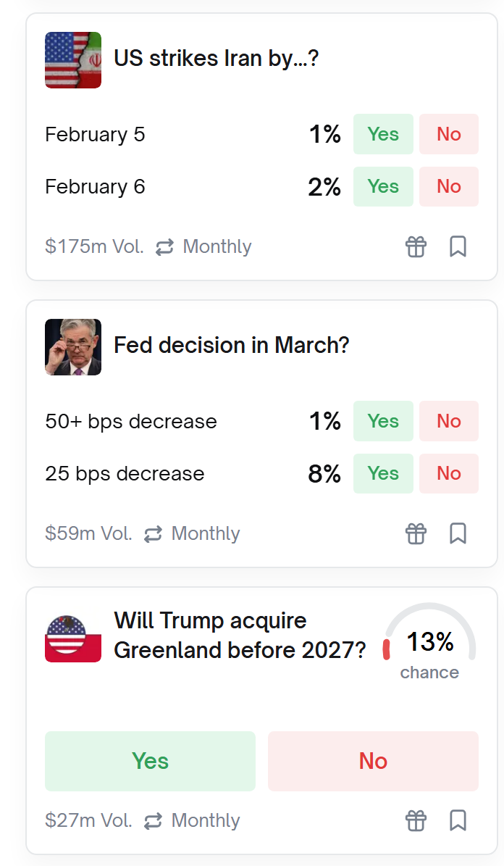Viewport: 504px width, 866px height.
Task: Click gift icon on US strikes Iran card
Action: tap(416, 246)
